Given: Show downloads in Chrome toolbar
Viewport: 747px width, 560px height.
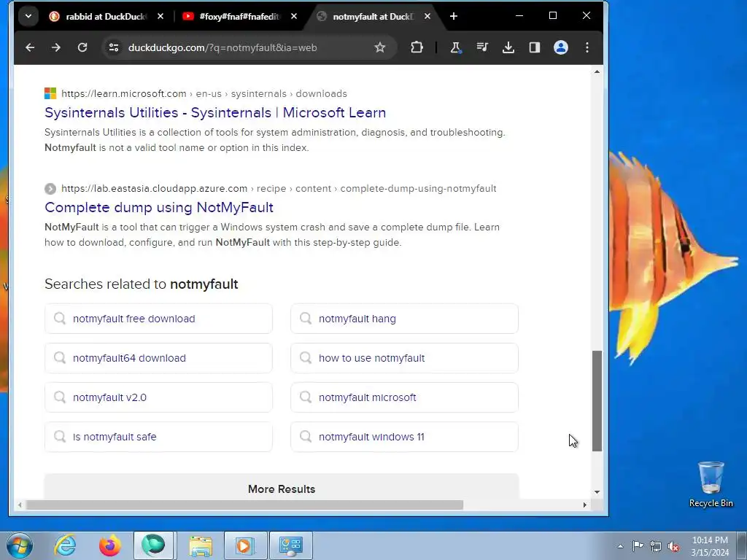Looking at the screenshot, I should pyautogui.click(x=508, y=47).
